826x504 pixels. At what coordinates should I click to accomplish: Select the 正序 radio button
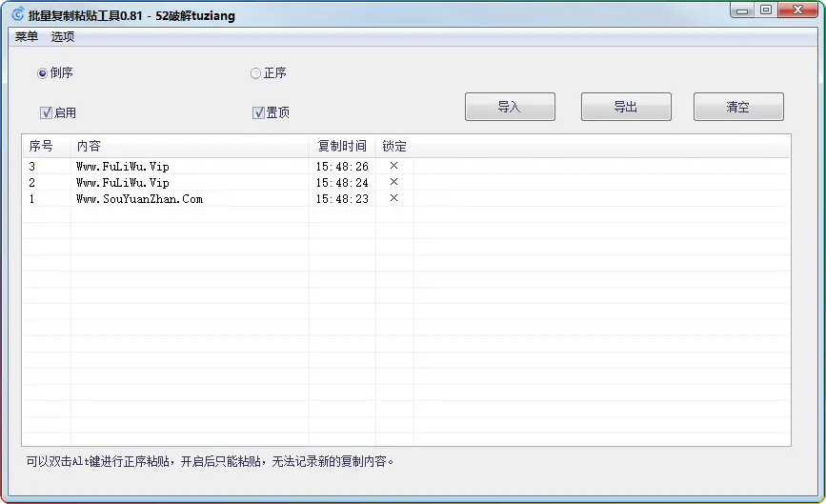coord(255,73)
